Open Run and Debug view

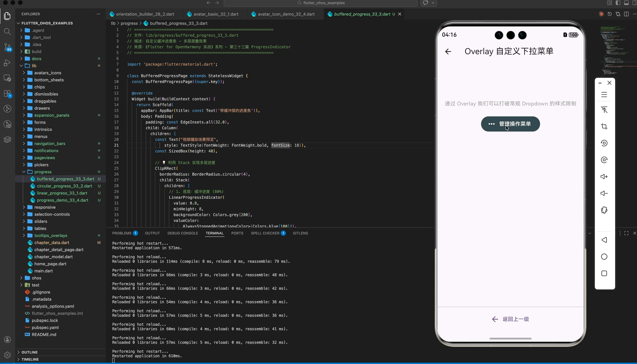pos(7,63)
